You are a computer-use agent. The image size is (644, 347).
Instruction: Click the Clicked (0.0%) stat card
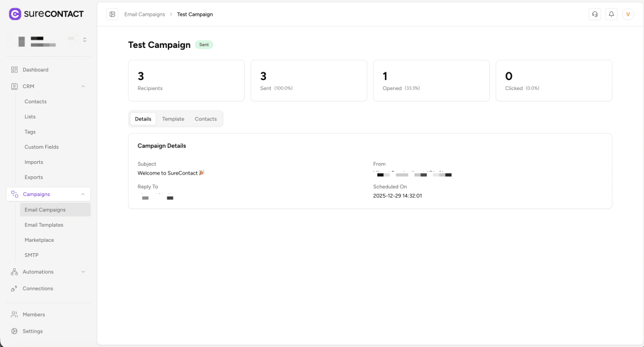point(553,81)
